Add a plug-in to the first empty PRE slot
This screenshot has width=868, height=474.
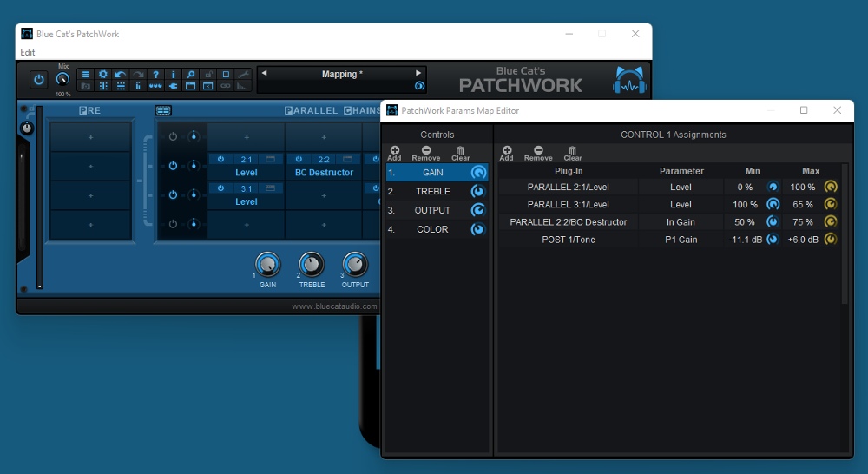(91, 137)
